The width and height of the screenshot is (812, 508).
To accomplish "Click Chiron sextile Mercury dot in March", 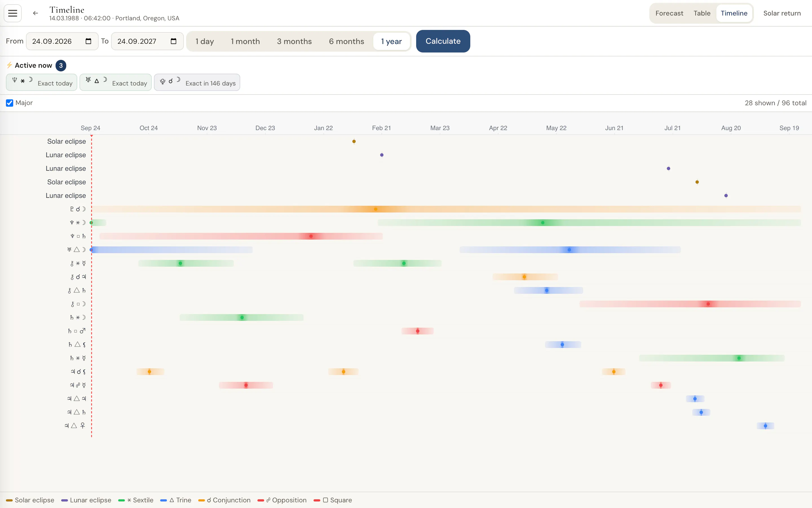I will click(404, 263).
